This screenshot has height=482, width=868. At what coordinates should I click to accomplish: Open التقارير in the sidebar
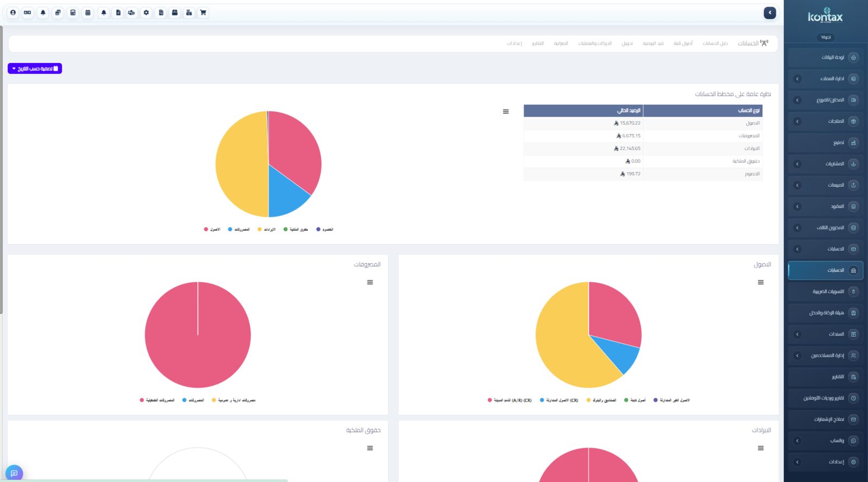[826, 377]
